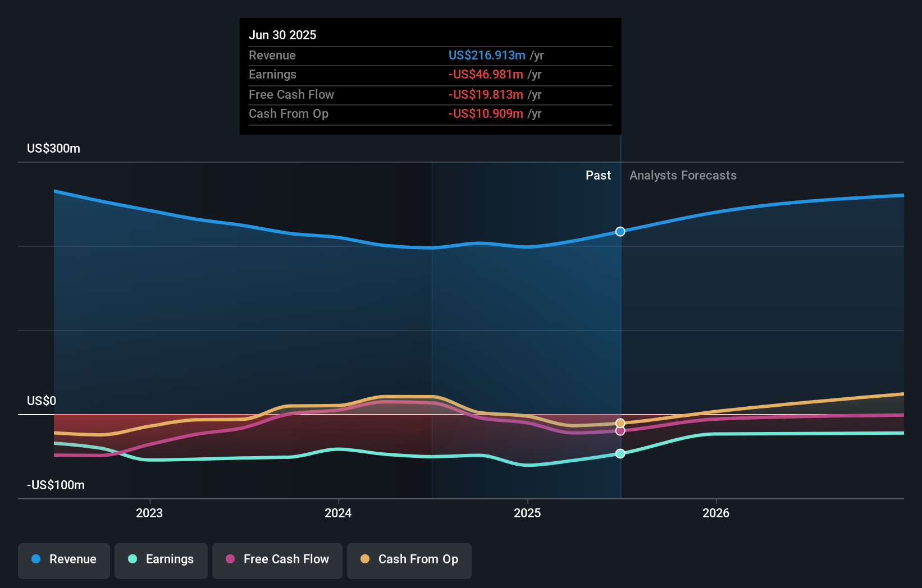Click the teal Earnings dot in the legend

(x=132, y=559)
